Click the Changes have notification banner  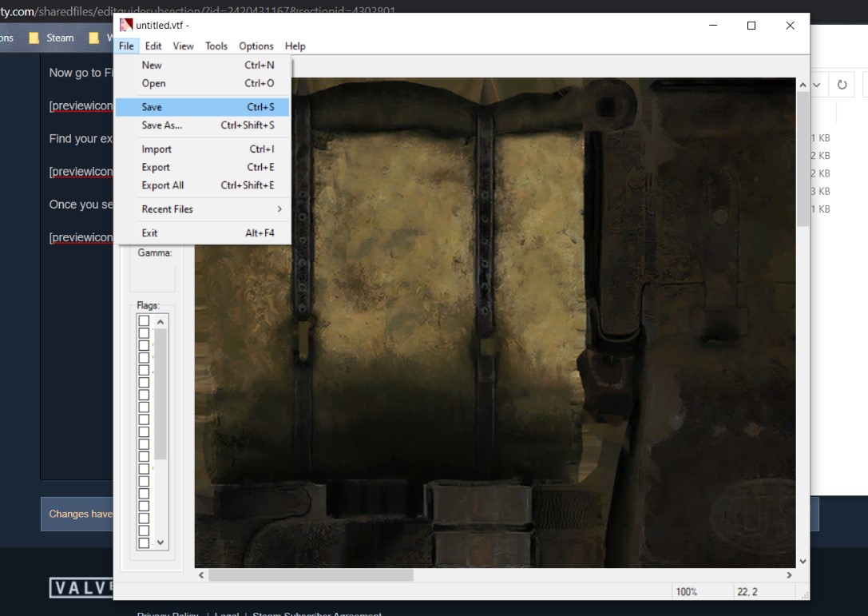point(77,514)
